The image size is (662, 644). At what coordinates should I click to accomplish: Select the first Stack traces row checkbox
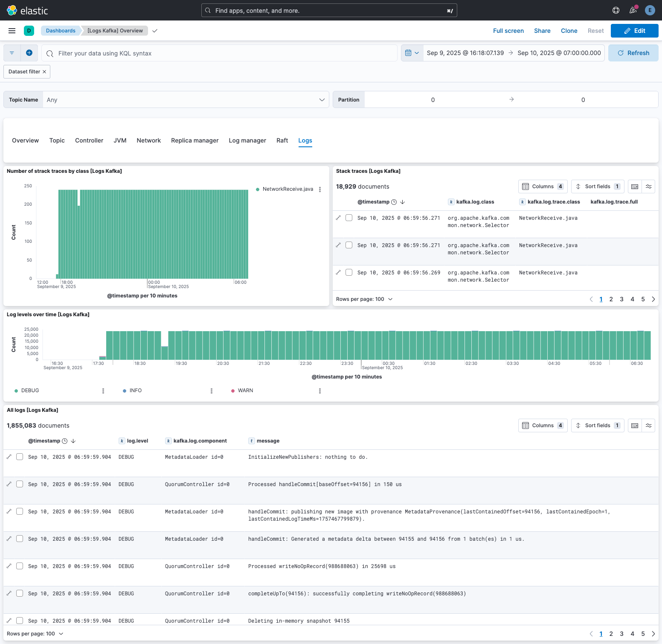349,218
